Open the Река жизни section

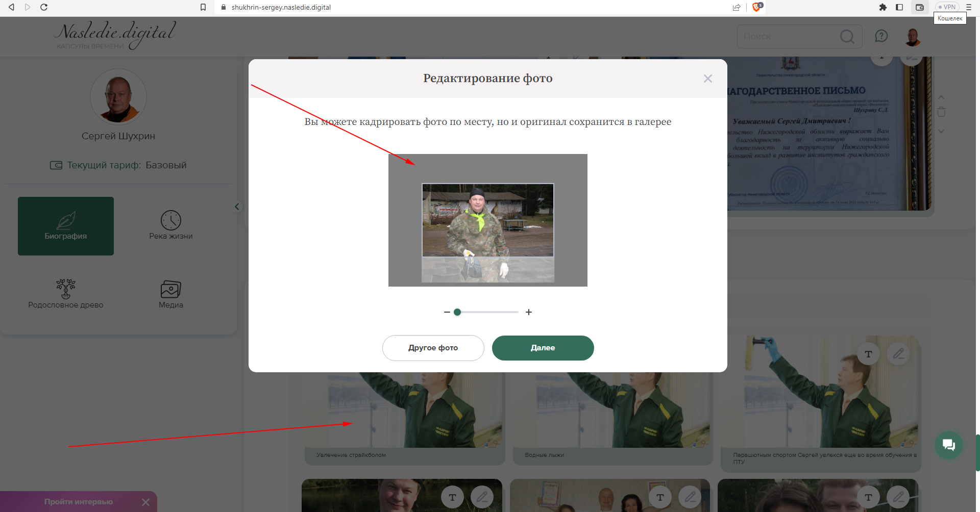coord(171,226)
